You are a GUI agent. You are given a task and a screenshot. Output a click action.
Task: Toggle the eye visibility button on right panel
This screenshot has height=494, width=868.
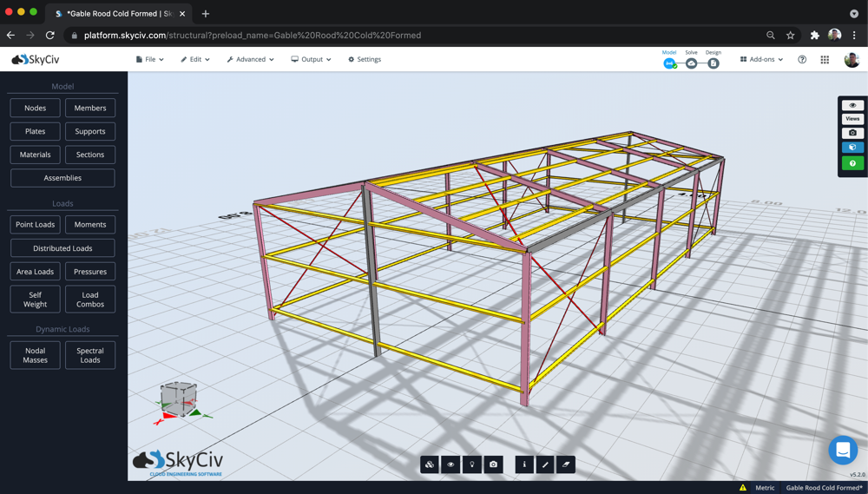(852, 105)
